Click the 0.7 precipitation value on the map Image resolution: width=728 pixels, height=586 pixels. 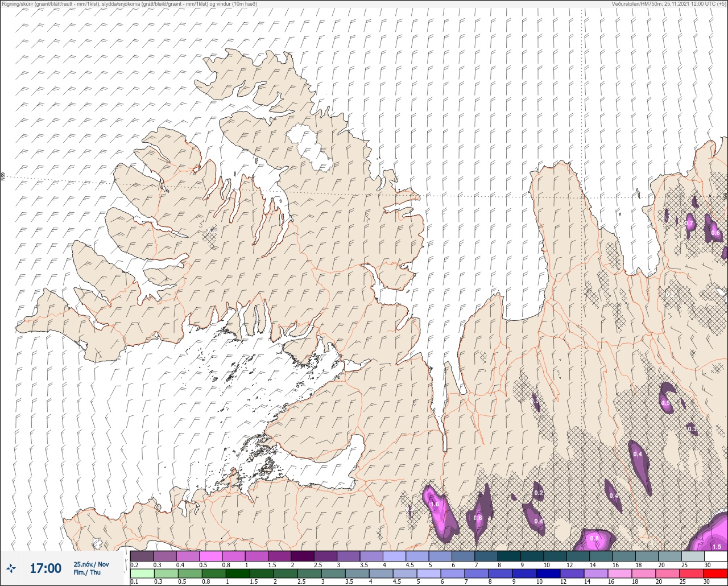[689, 224]
